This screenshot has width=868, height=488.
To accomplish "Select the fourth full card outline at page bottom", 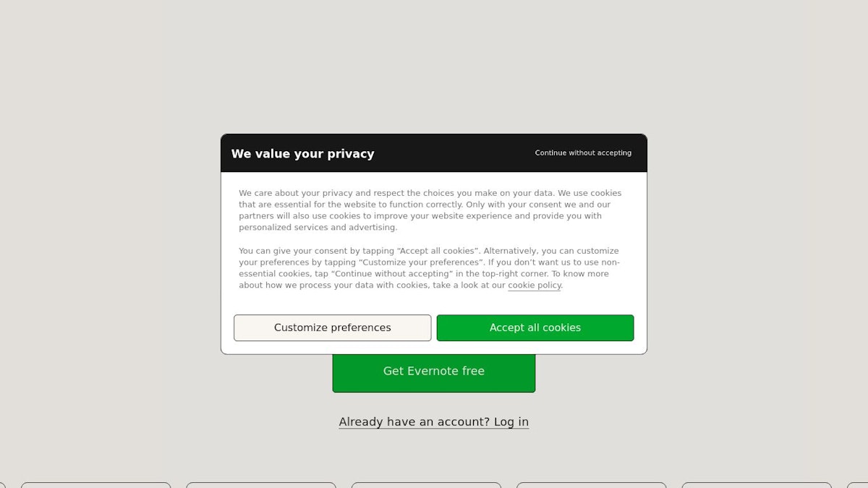I will (x=591, y=485).
